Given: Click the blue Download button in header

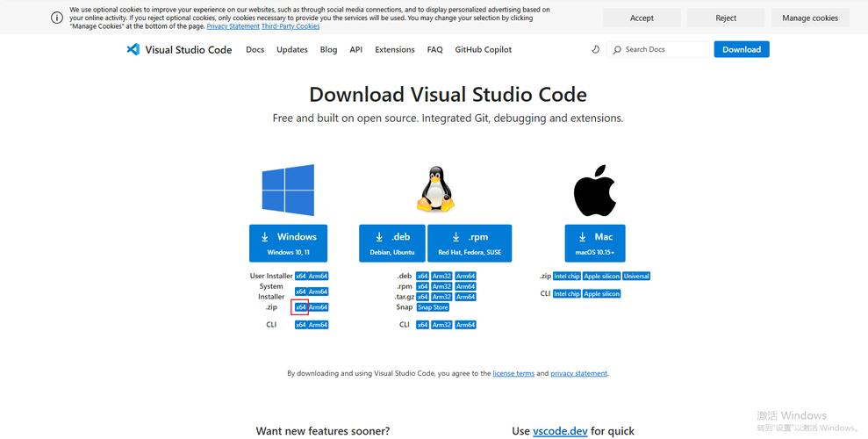Looking at the screenshot, I should coord(742,49).
